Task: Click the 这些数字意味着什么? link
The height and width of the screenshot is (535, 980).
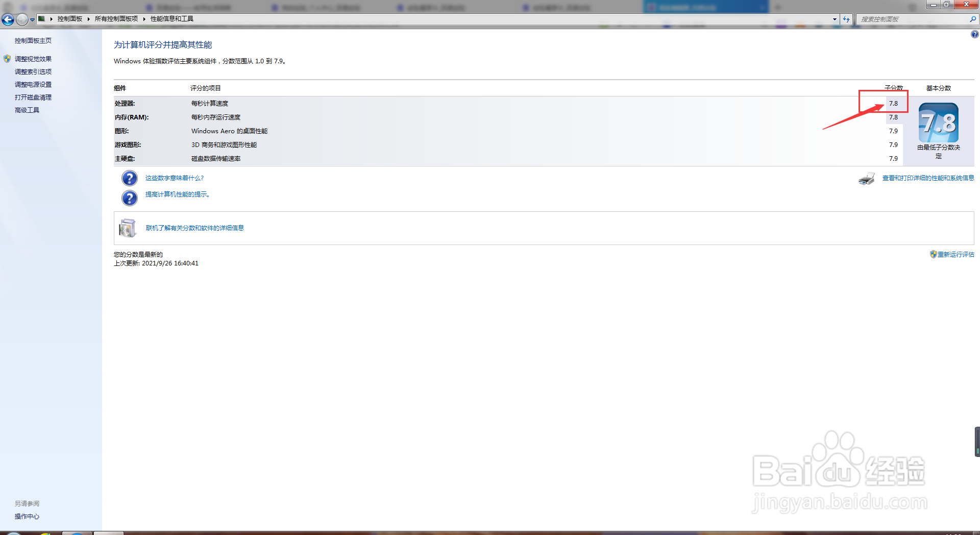Action: coord(175,178)
